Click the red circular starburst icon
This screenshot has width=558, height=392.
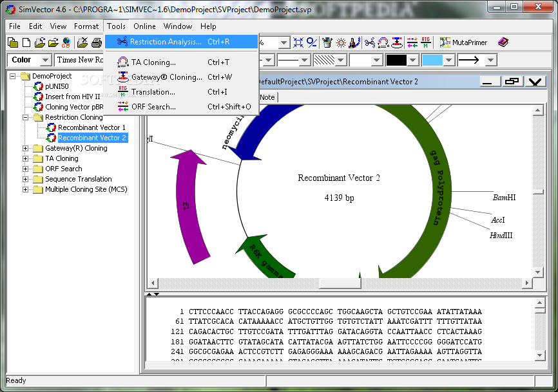tap(341, 42)
